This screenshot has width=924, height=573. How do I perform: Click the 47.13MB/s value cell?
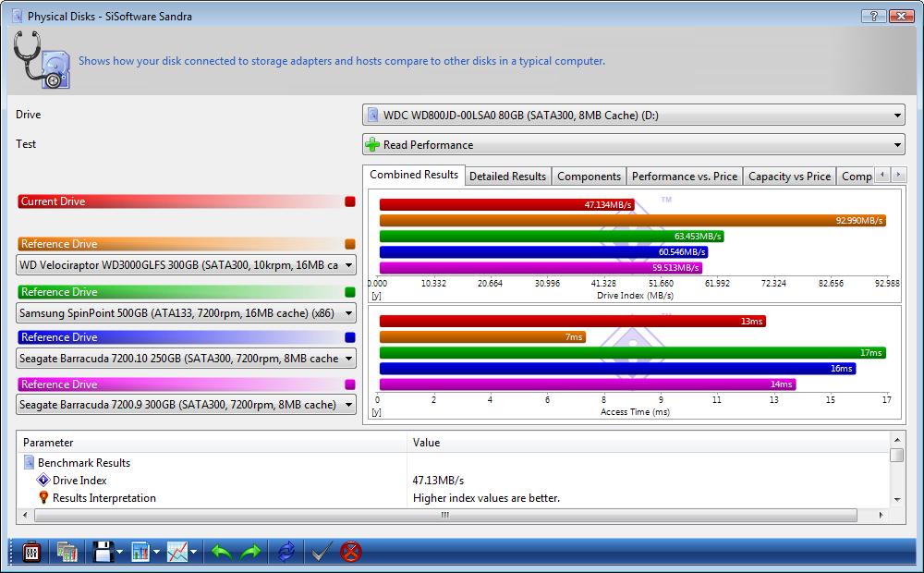438,481
